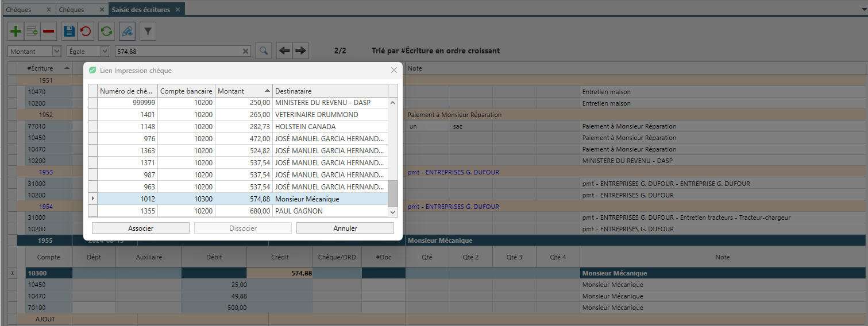The height and width of the screenshot is (326, 868).
Task: Select the PAUL GAGNON cheque row
Action: 238,211
